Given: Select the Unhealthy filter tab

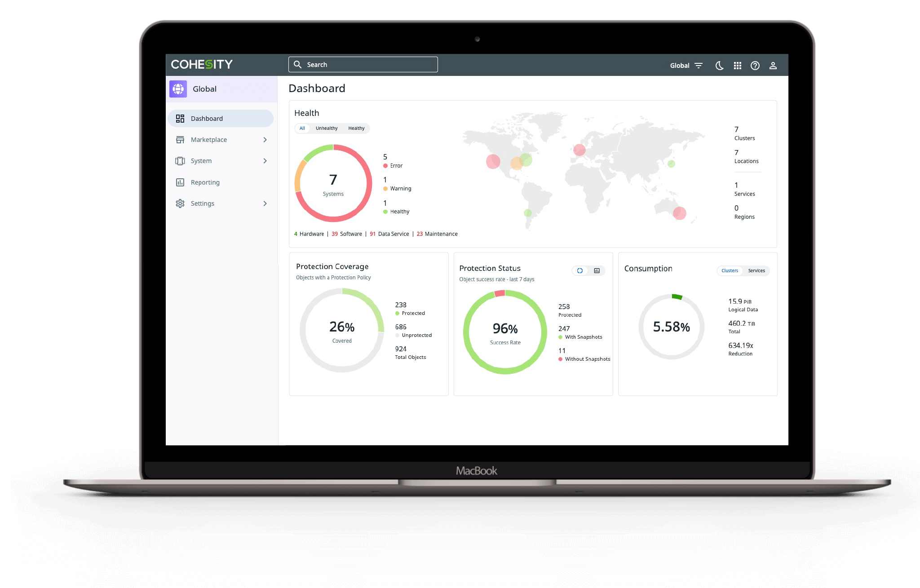Looking at the screenshot, I should (x=326, y=128).
